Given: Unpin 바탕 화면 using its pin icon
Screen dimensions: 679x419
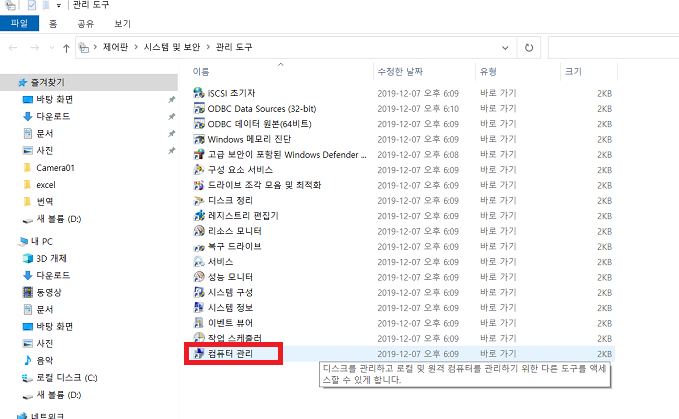Looking at the screenshot, I should tap(171, 100).
